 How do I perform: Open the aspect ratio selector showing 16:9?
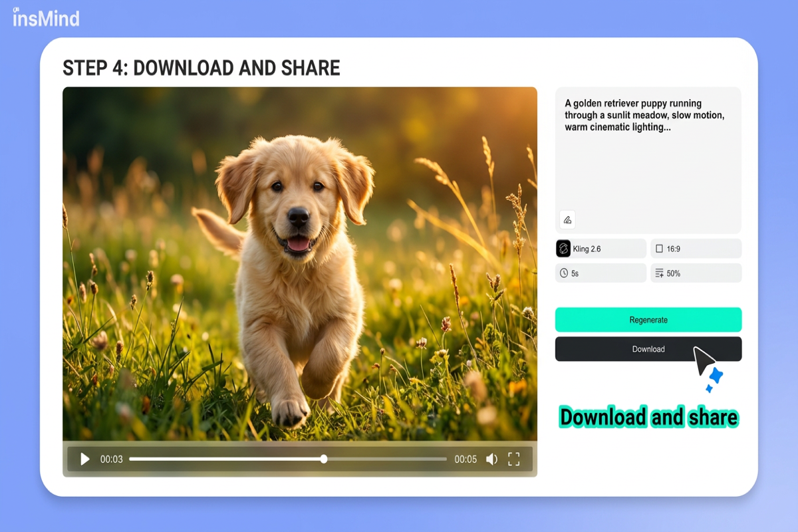[x=696, y=248]
